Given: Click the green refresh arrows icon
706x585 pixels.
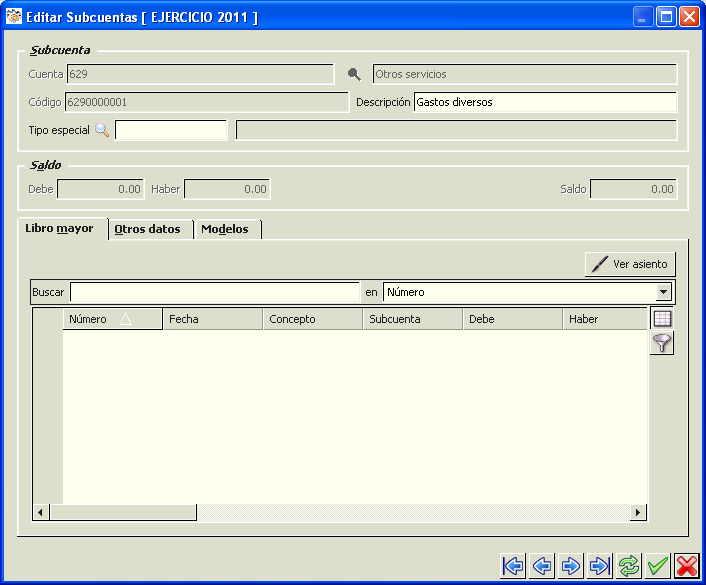Looking at the screenshot, I should tap(629, 566).
